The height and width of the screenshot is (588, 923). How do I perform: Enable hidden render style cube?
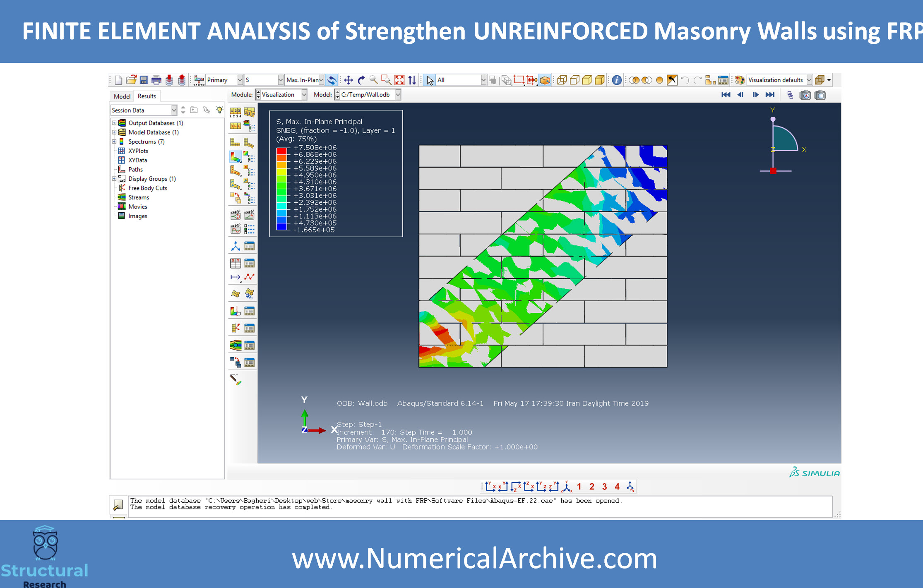pos(574,80)
